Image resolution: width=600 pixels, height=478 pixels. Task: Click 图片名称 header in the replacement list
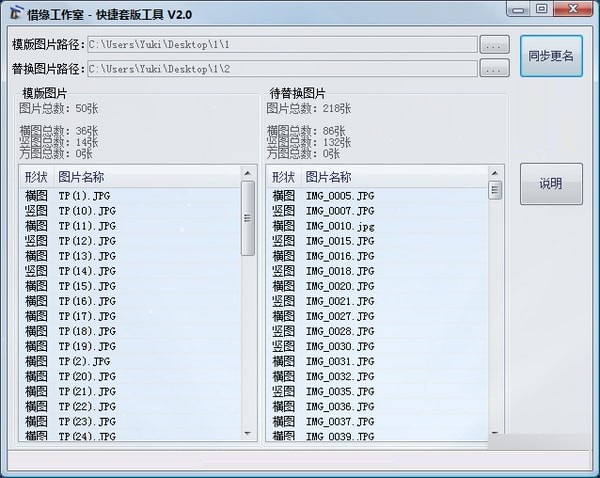[395, 177]
